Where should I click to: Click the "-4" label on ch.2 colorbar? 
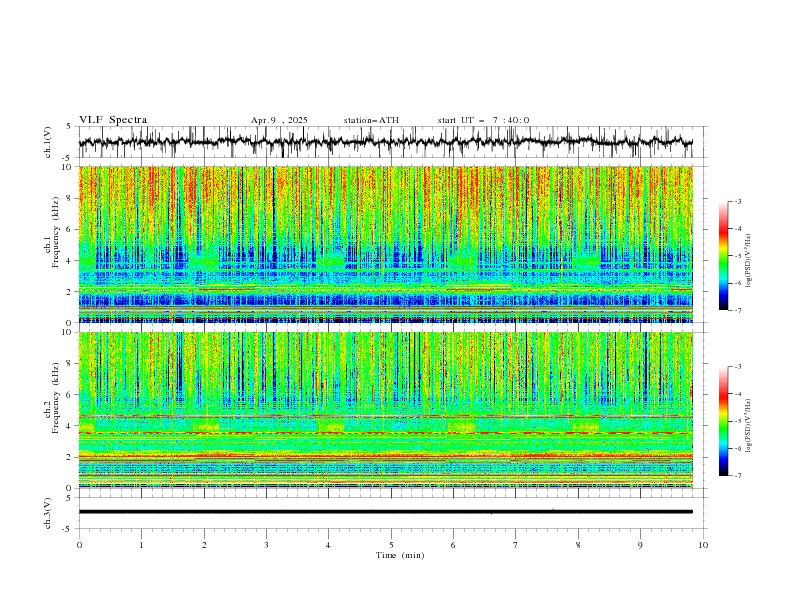pos(737,394)
